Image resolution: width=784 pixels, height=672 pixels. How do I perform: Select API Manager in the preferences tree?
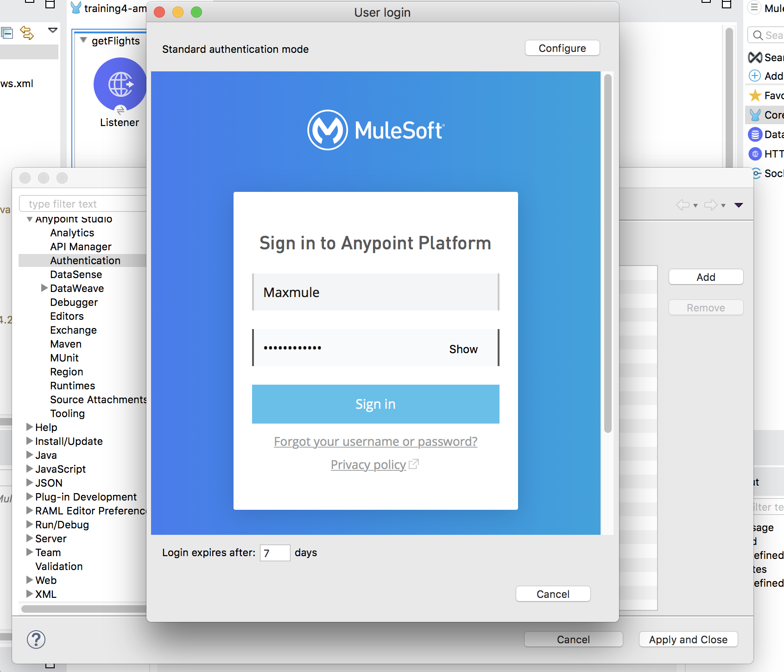[x=81, y=247]
